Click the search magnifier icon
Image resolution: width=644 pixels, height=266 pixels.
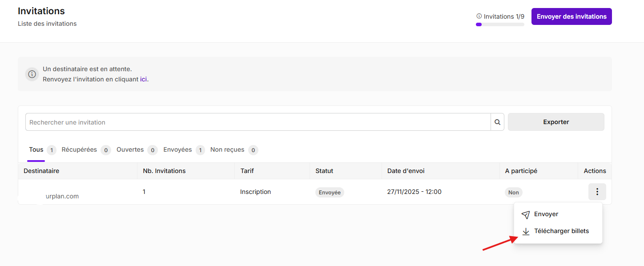pos(497,122)
